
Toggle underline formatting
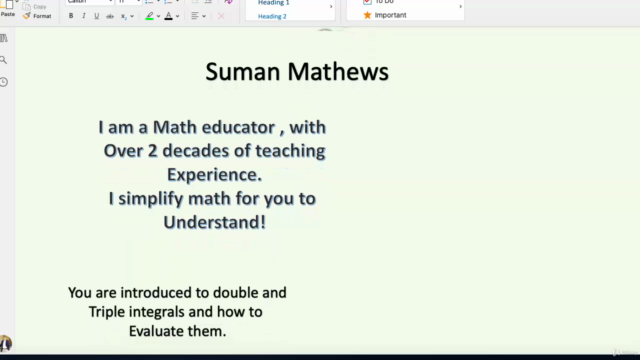[x=97, y=16]
